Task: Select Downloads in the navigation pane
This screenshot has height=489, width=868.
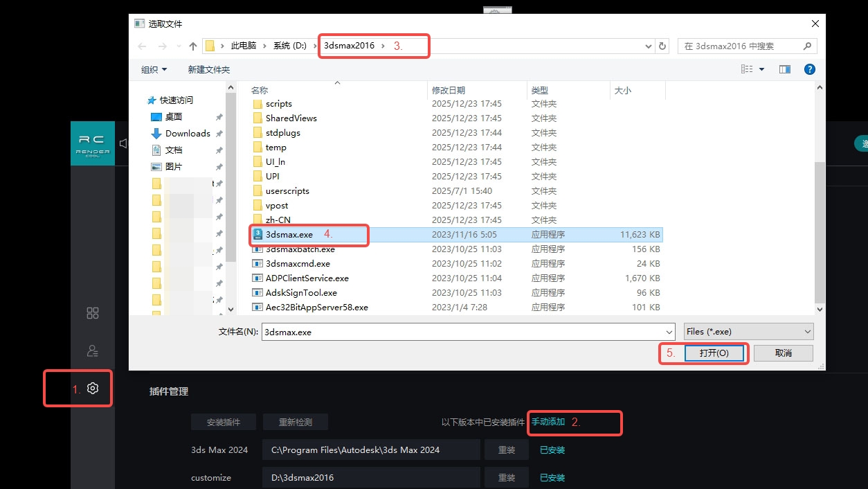Action: pyautogui.click(x=187, y=134)
